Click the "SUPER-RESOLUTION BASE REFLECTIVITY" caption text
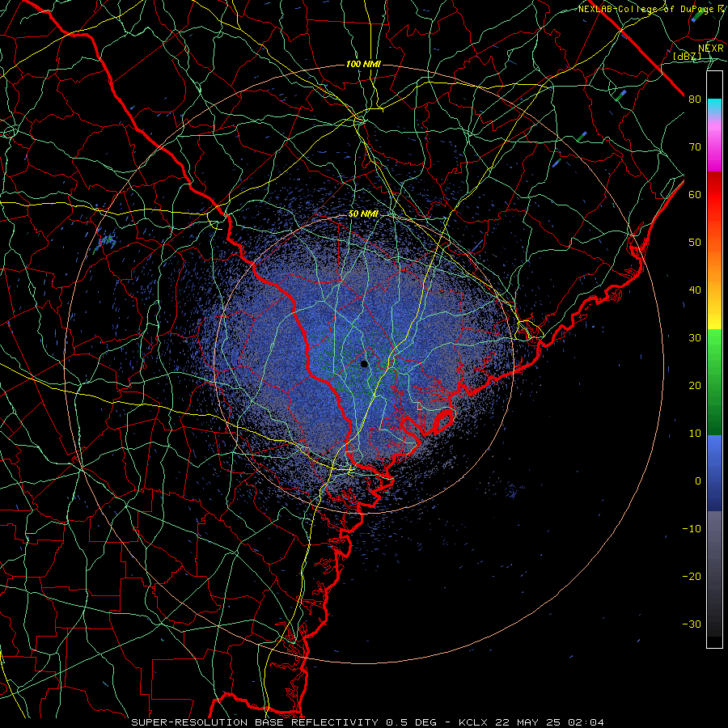728x728 pixels. point(255,722)
